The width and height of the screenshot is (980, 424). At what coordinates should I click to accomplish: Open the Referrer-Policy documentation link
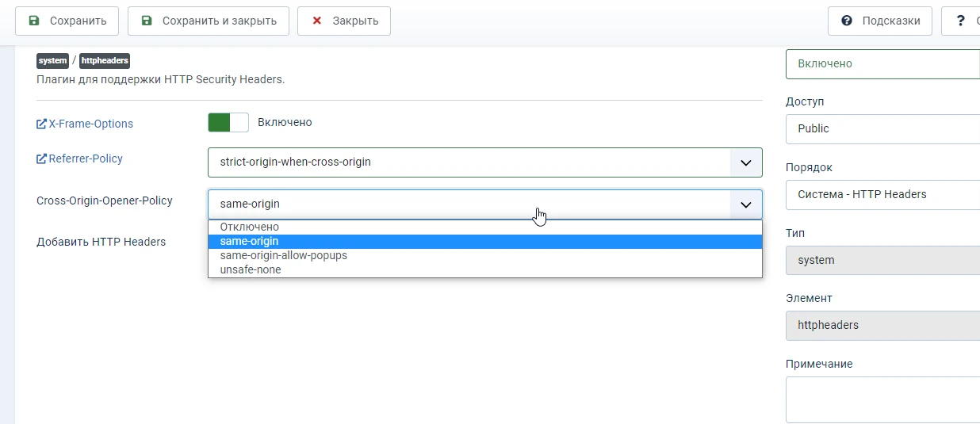tap(86, 159)
